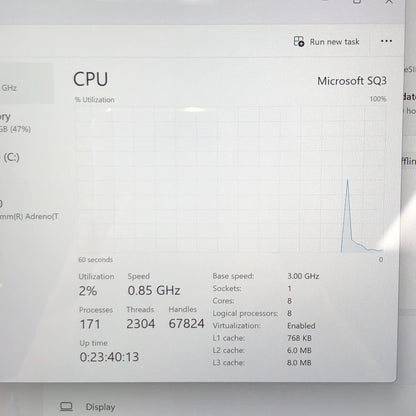Click the Virtualization Enabled value
This screenshot has width=416, height=416.
[301, 326]
